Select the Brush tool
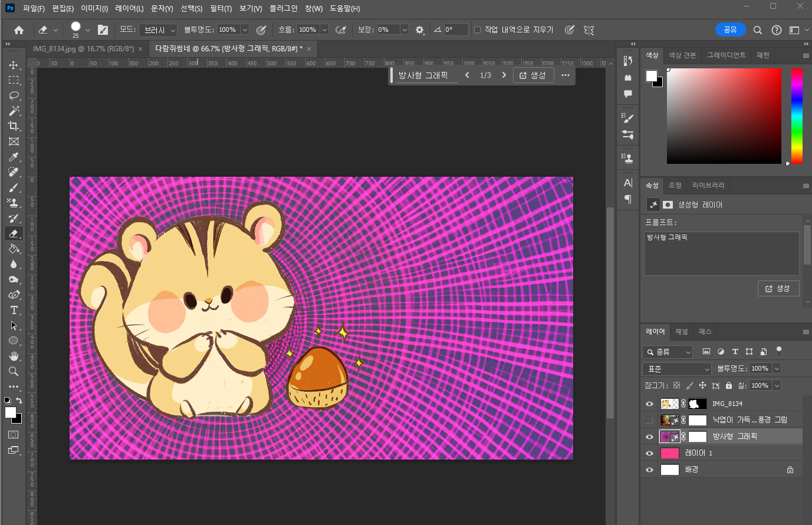 14,187
